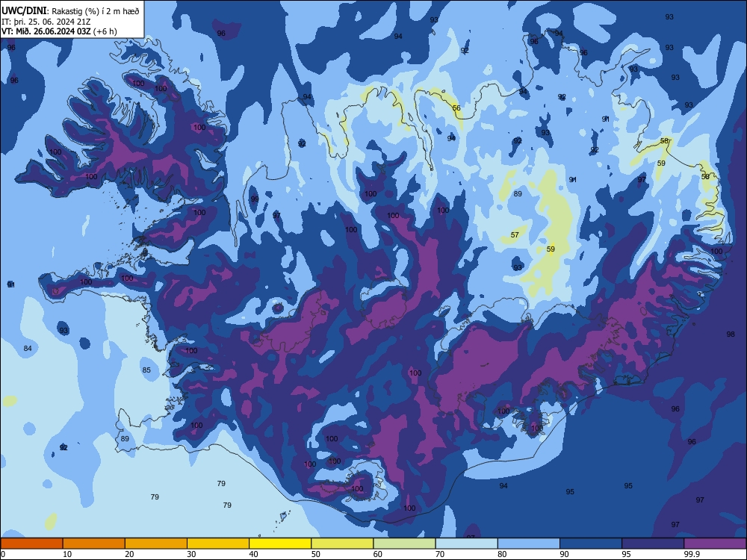Click the 20–30 legend color swatch
This screenshot has width=747, height=560.
click(x=156, y=544)
